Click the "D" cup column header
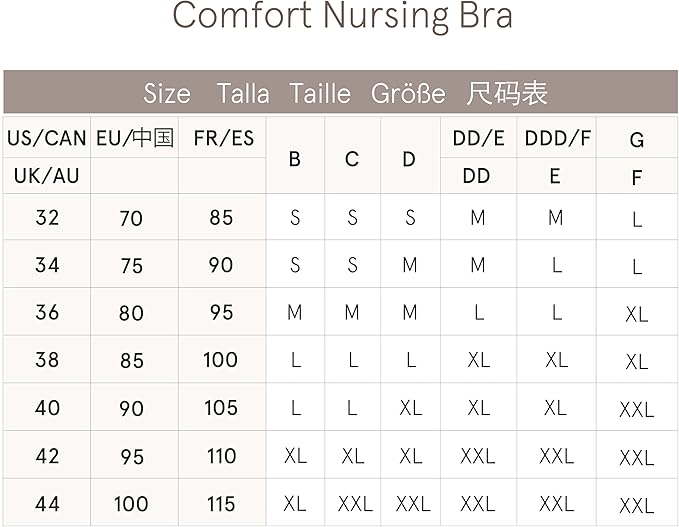 [x=409, y=158]
